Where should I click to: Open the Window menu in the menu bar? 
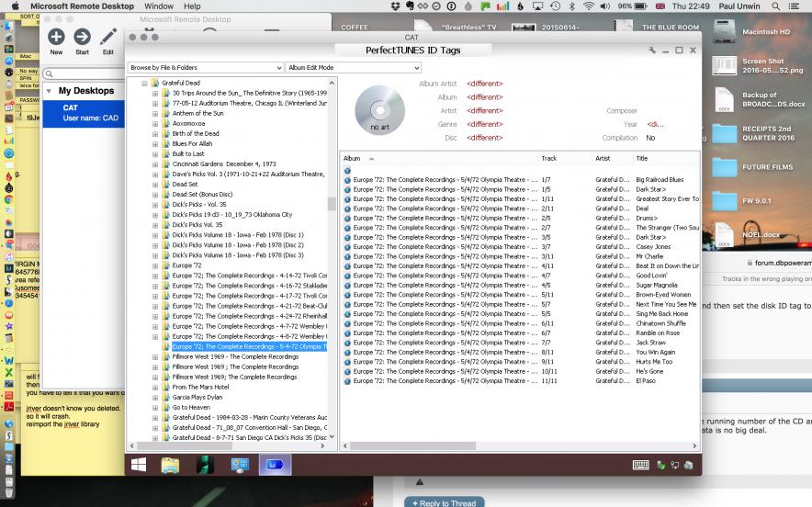click(159, 6)
